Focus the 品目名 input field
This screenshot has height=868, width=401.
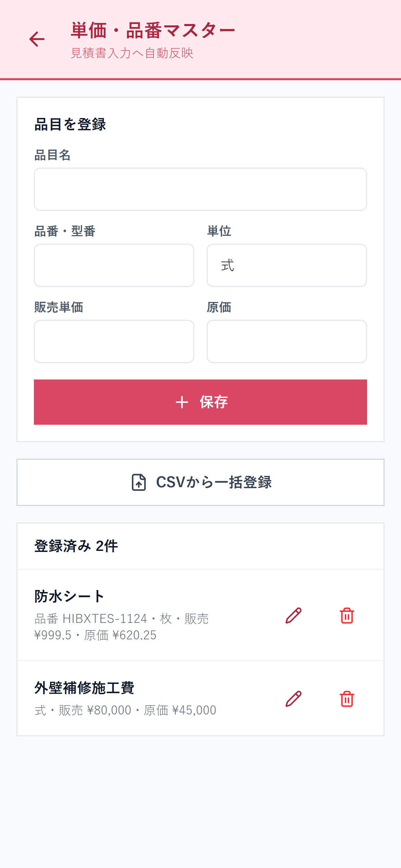pyautogui.click(x=200, y=189)
